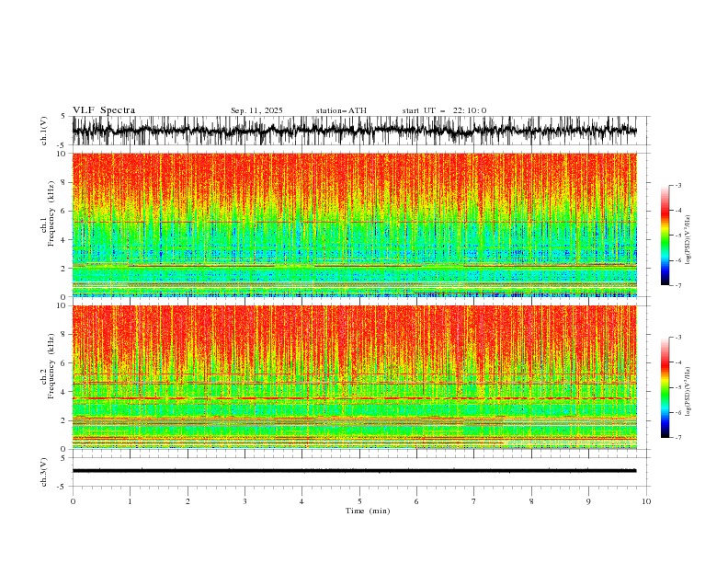Click the "5" tick label on Time axis

click(359, 501)
